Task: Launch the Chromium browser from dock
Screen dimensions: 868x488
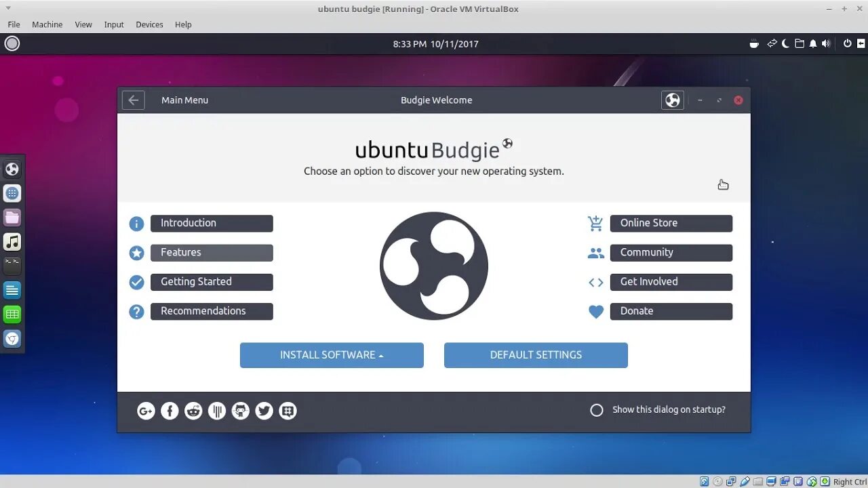Action: [x=12, y=339]
